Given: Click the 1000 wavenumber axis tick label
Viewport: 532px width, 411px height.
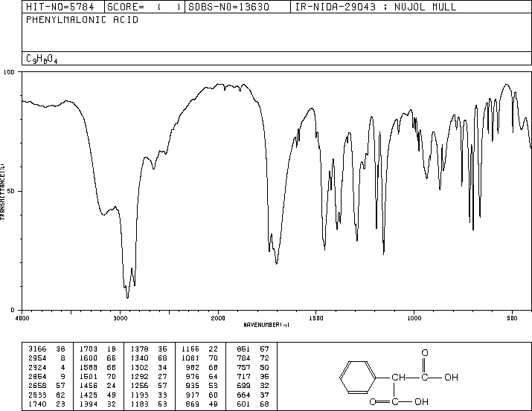Looking at the screenshot, I should tap(414, 318).
